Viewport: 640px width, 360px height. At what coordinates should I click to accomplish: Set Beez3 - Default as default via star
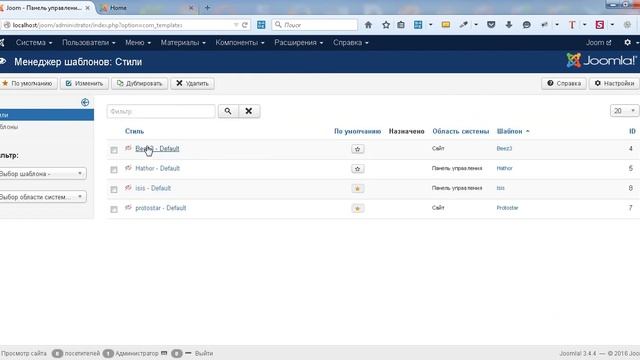pyautogui.click(x=358, y=149)
